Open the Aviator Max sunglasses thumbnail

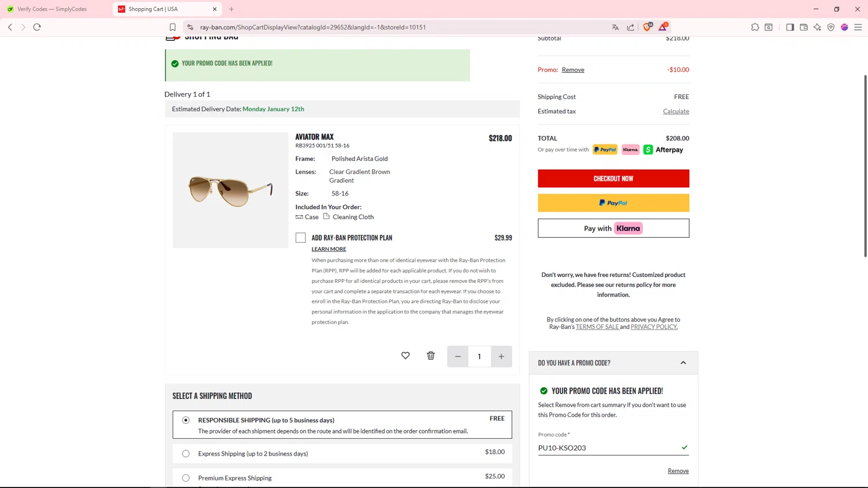coord(230,190)
